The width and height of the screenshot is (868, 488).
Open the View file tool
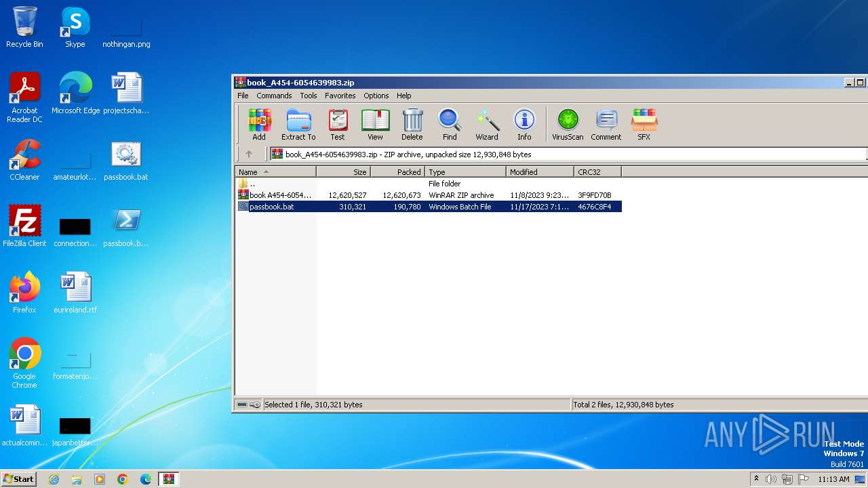click(x=375, y=125)
